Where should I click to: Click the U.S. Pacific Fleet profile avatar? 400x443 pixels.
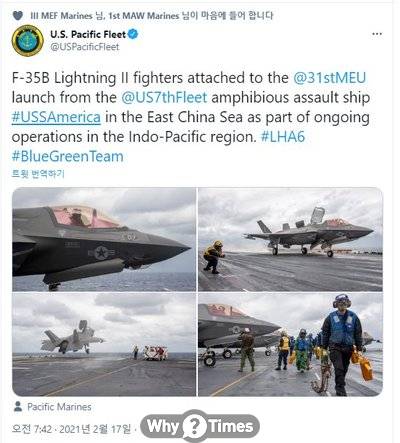[x=28, y=41]
